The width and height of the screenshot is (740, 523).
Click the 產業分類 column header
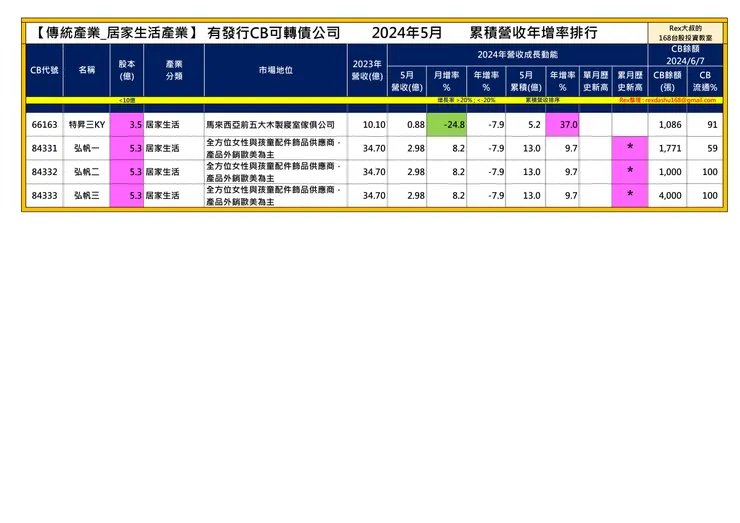tap(174, 70)
